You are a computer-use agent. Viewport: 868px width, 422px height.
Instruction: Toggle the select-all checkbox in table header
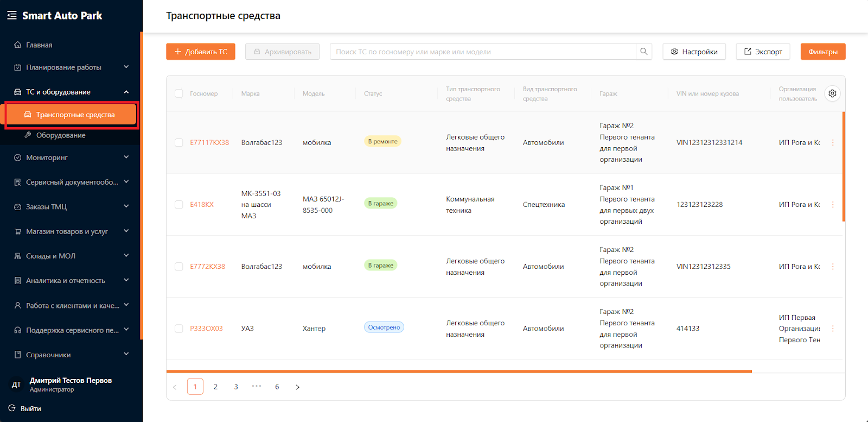[179, 93]
